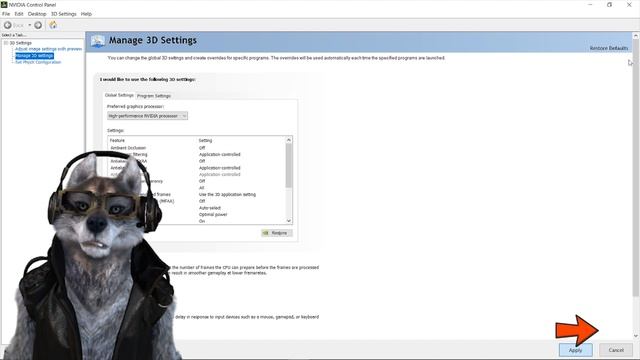Select Set PhysX Configuration task
Viewport: 640px width, 360px height.
[x=38, y=62]
